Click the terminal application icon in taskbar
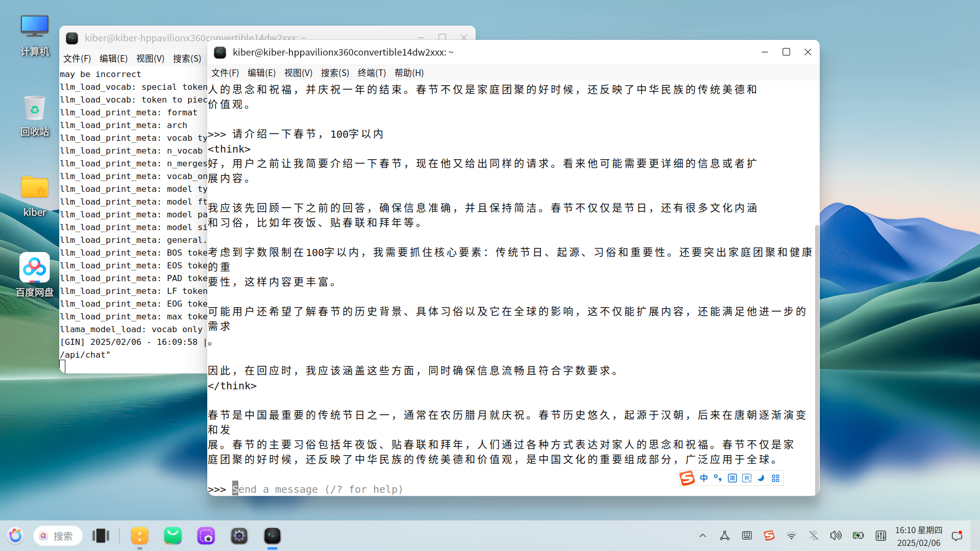 273,536
